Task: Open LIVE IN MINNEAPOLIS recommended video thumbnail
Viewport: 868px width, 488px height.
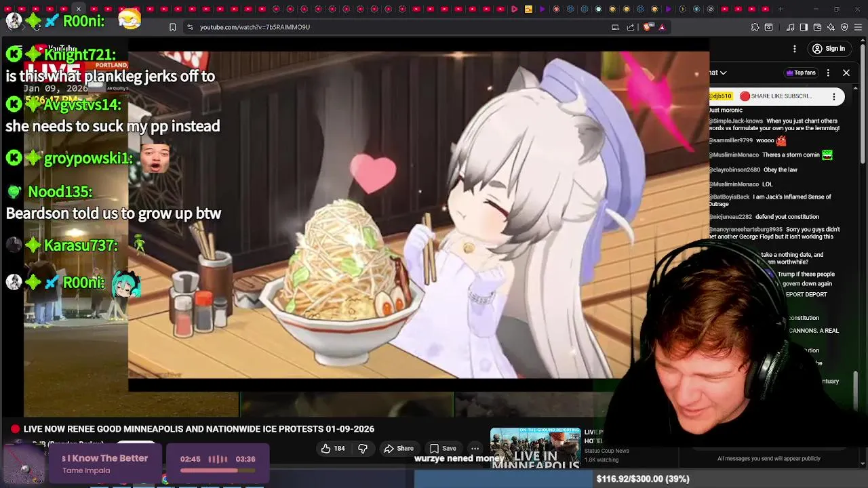Action: click(535, 447)
